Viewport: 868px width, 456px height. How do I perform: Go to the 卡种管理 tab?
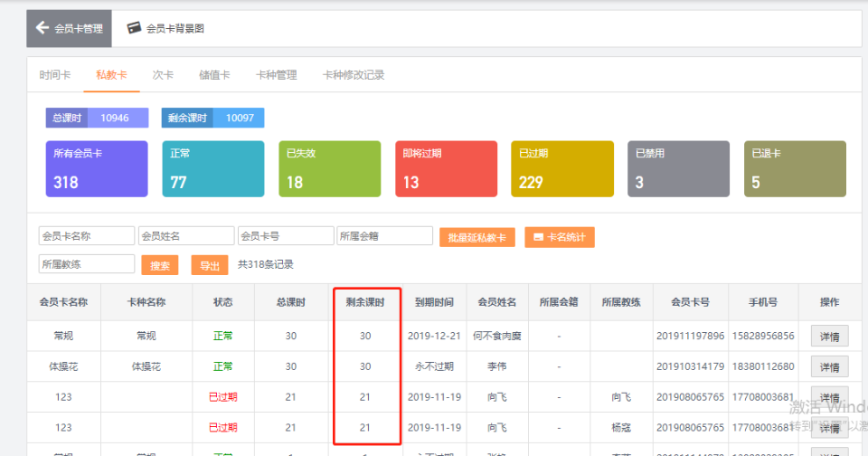(x=276, y=75)
